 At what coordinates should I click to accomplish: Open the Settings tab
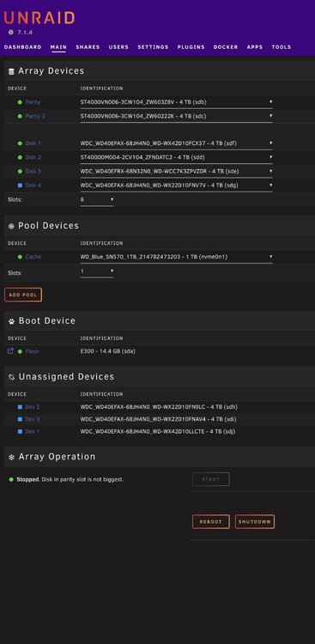(x=153, y=47)
